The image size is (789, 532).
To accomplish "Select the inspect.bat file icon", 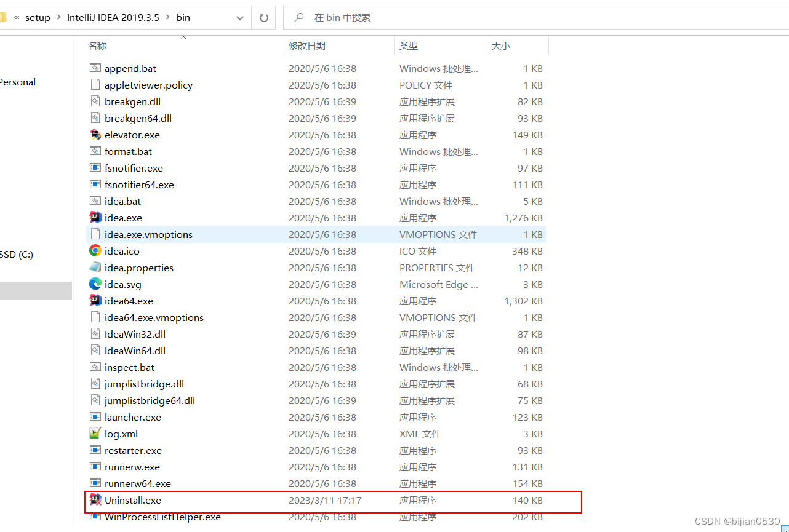I will [95, 367].
